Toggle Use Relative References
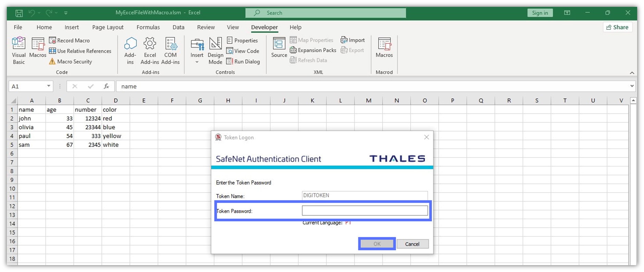 (80, 51)
